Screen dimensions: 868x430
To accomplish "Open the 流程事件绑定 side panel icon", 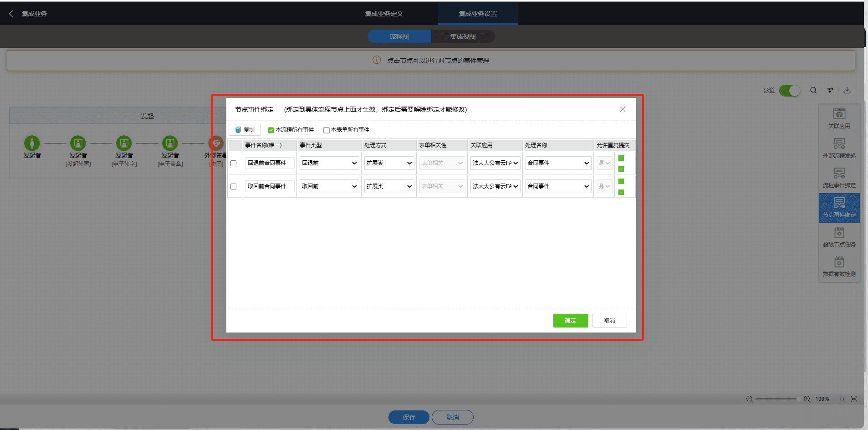I will [x=839, y=178].
